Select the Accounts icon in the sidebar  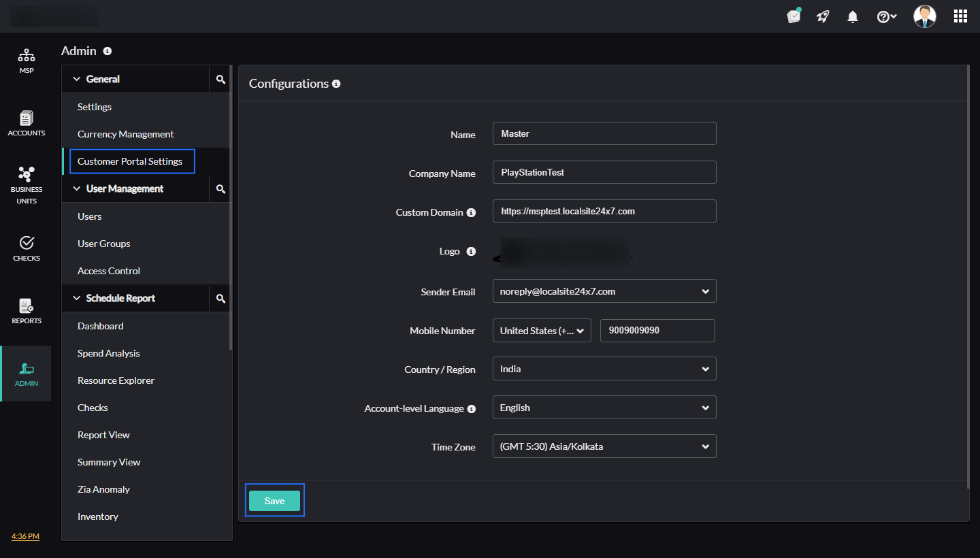[26, 123]
